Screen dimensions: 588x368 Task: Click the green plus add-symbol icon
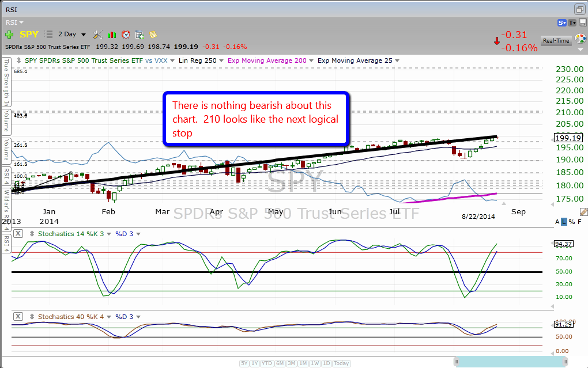point(9,35)
